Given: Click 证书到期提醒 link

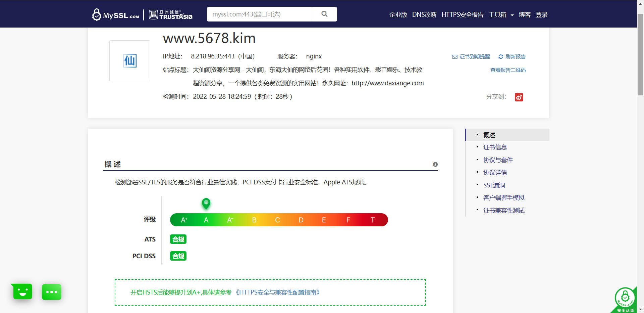Looking at the screenshot, I should pos(475,57).
